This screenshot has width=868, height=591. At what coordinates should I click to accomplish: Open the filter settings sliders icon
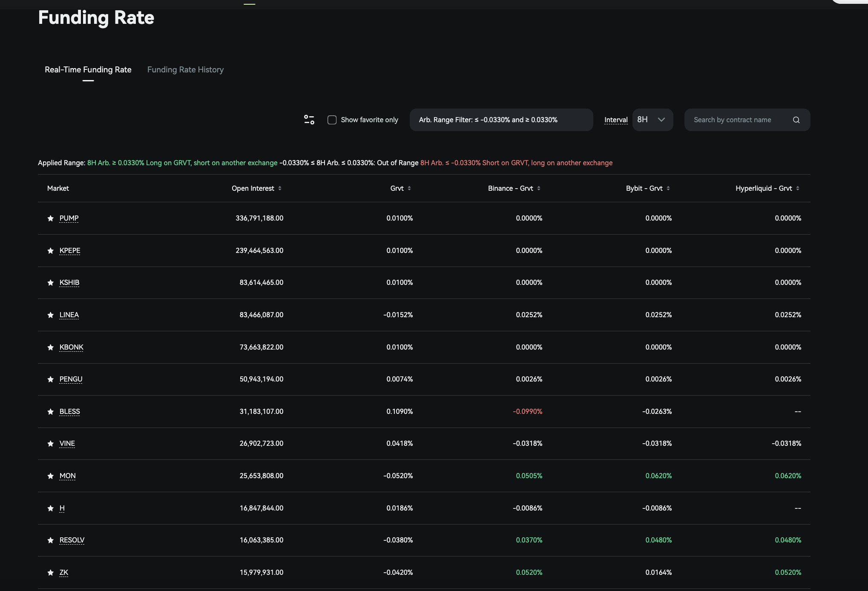coord(309,120)
